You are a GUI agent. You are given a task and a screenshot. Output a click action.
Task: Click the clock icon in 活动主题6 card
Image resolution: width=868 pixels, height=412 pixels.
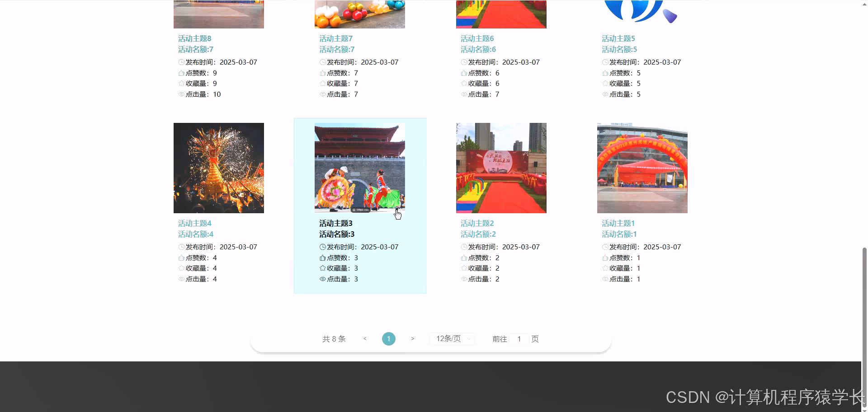464,62
